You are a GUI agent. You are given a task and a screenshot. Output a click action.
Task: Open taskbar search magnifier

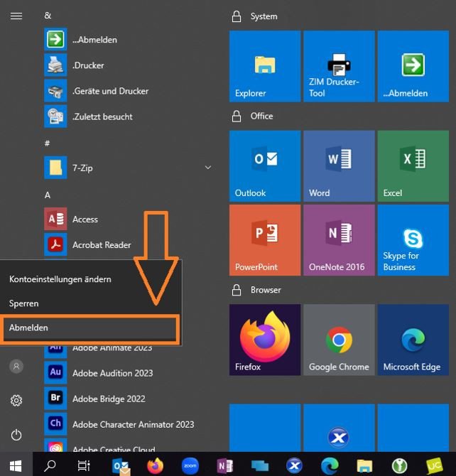point(50,465)
